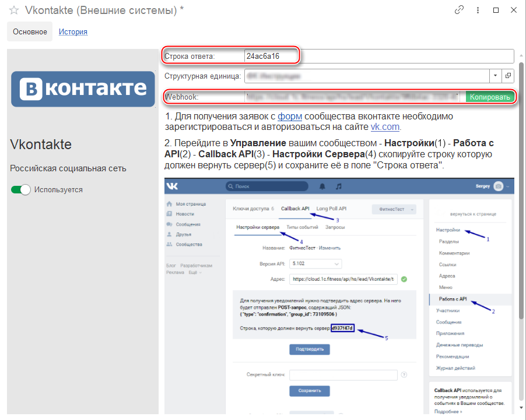526x420 pixels.
Task: Close the Vkontakte form window
Action: point(514,10)
